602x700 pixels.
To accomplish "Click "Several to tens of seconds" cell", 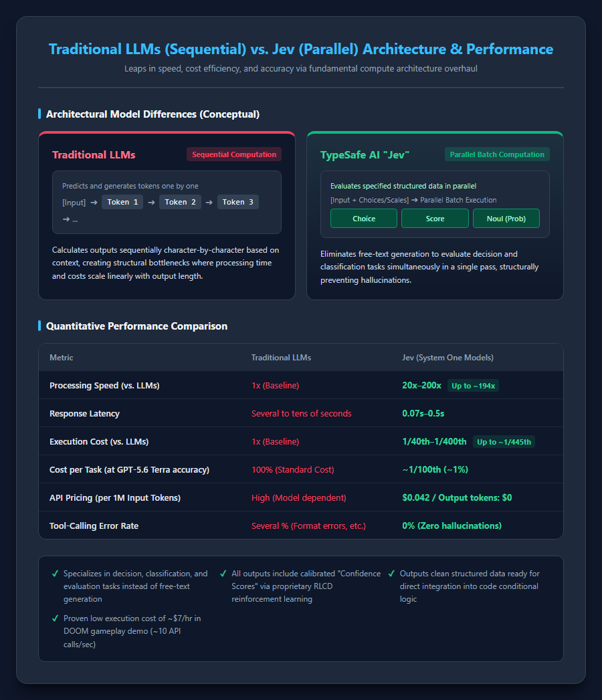I will click(x=302, y=414).
